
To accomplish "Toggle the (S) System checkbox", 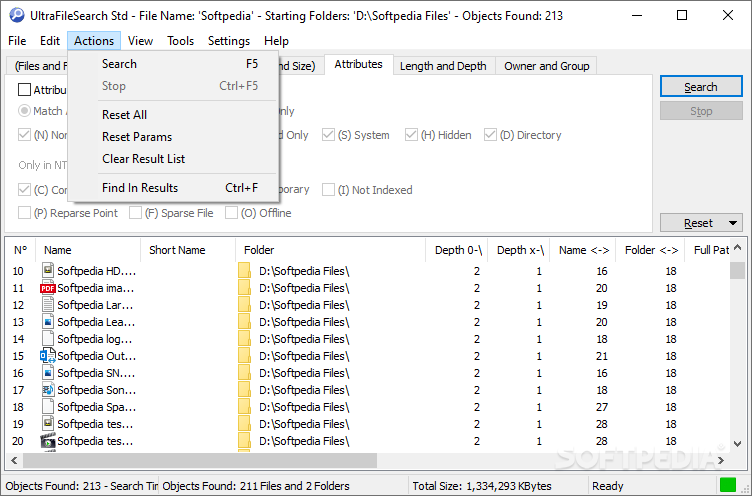I will point(328,135).
